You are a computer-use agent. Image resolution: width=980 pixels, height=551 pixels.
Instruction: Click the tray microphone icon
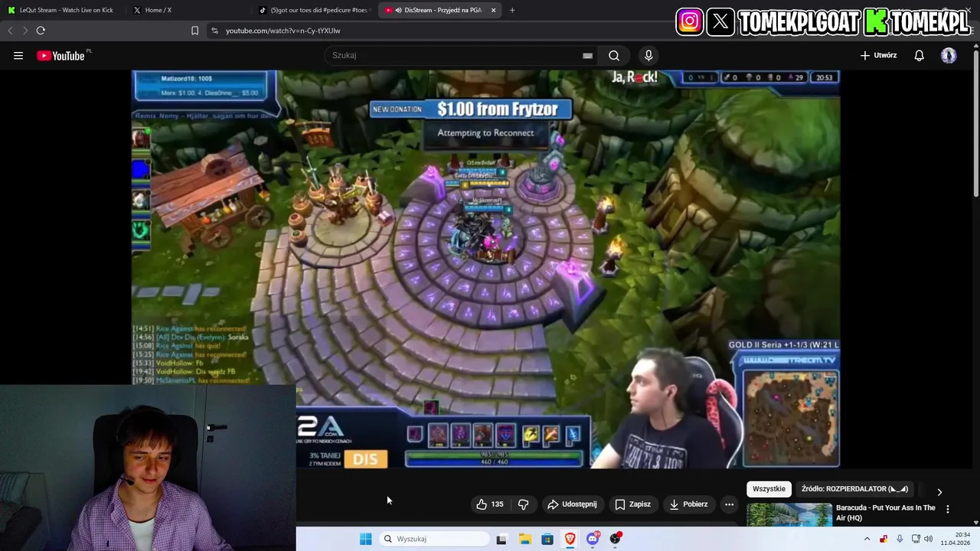pos(900,539)
